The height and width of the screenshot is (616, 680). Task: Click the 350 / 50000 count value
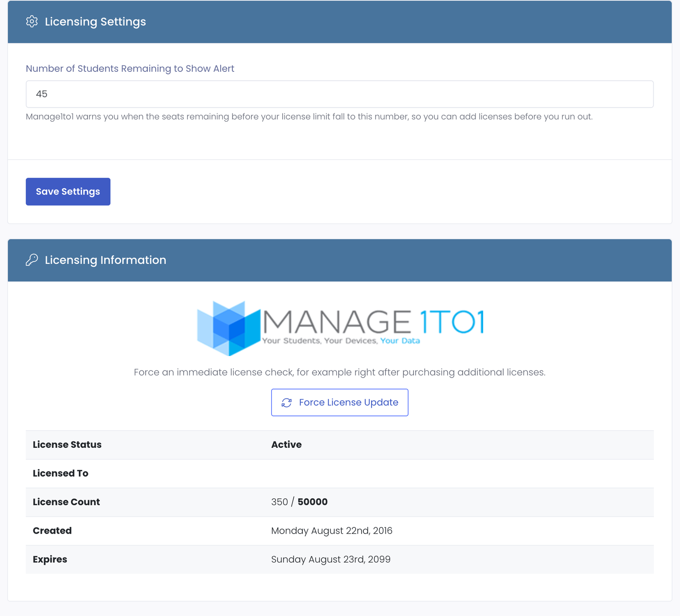(299, 502)
